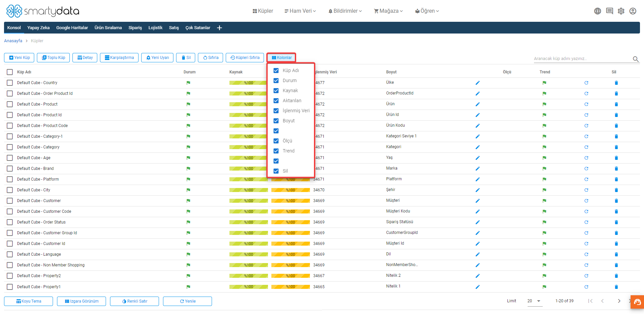Uncheck the Durum column checkbox
Screen dimensions: 644x314
[276, 80]
